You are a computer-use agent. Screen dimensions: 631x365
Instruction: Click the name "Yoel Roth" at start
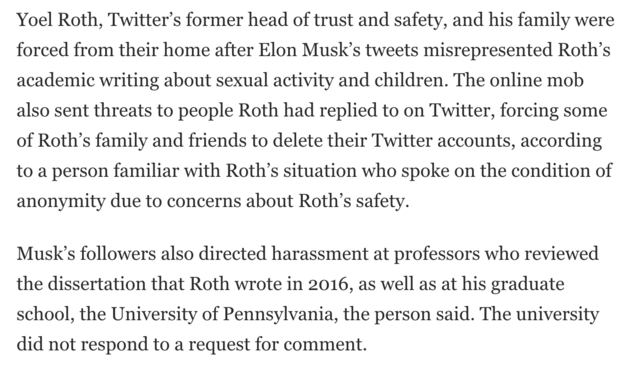click(58, 20)
